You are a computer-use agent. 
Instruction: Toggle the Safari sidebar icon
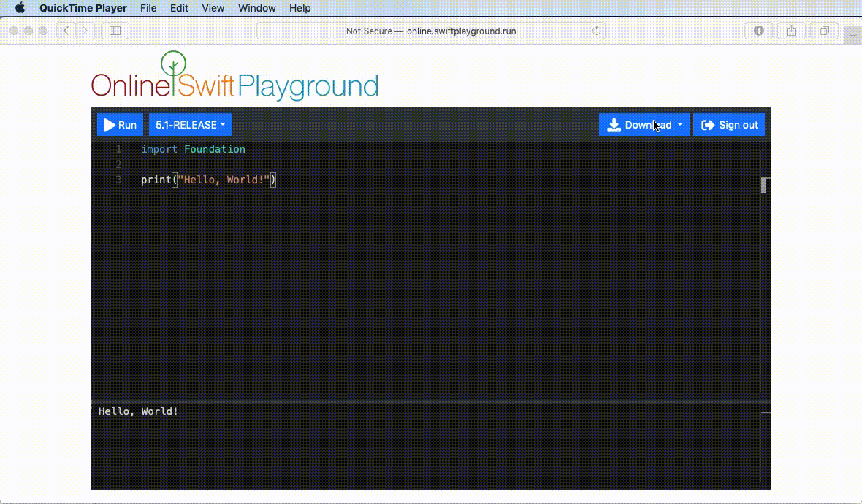[x=115, y=31]
